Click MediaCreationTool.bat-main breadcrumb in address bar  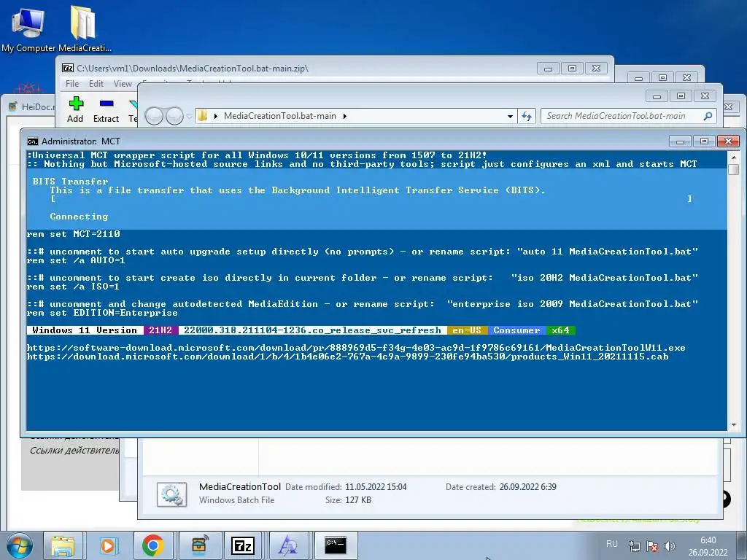(279, 116)
